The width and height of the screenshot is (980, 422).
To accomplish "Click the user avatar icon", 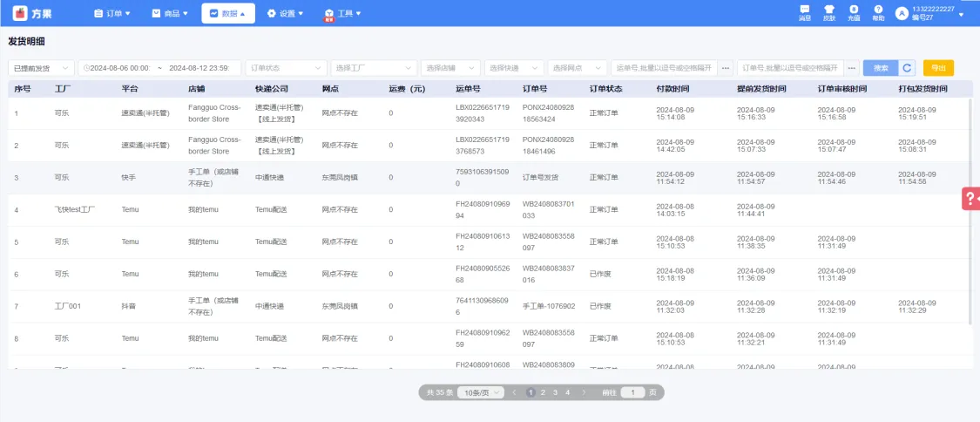I will 901,13.
